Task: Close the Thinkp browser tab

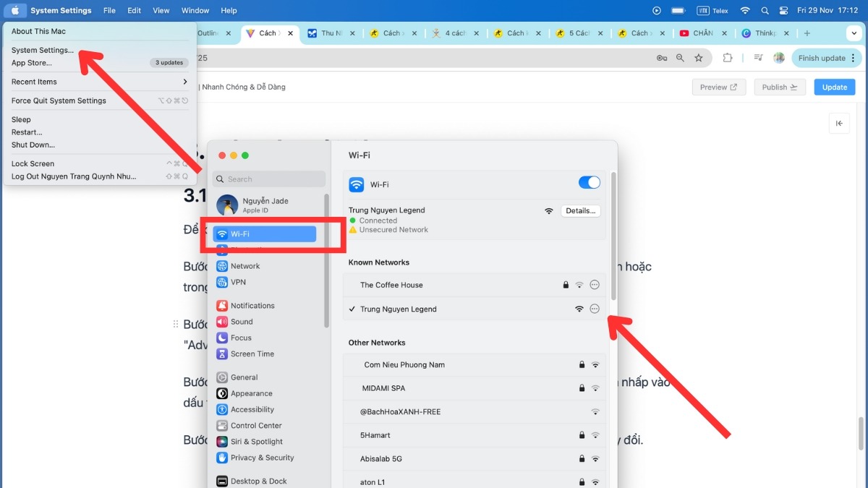Action: [x=785, y=33]
